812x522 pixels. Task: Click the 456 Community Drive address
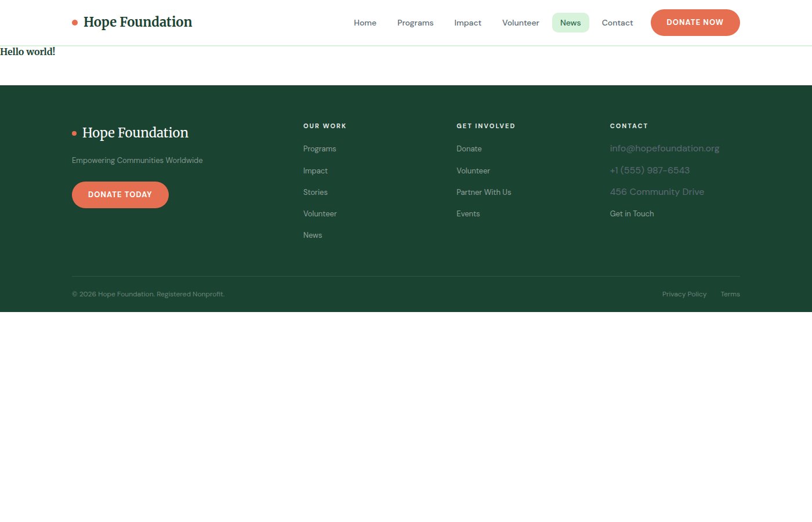657,192
